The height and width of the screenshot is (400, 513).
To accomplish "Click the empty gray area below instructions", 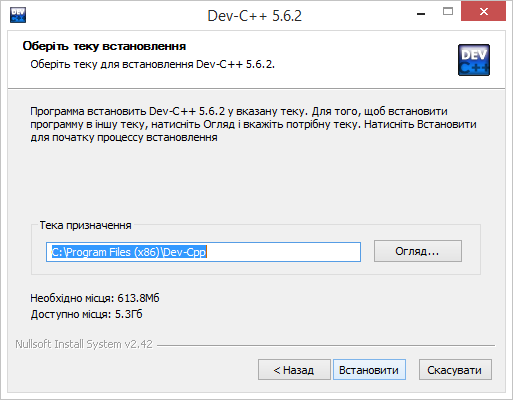I will pos(253,182).
